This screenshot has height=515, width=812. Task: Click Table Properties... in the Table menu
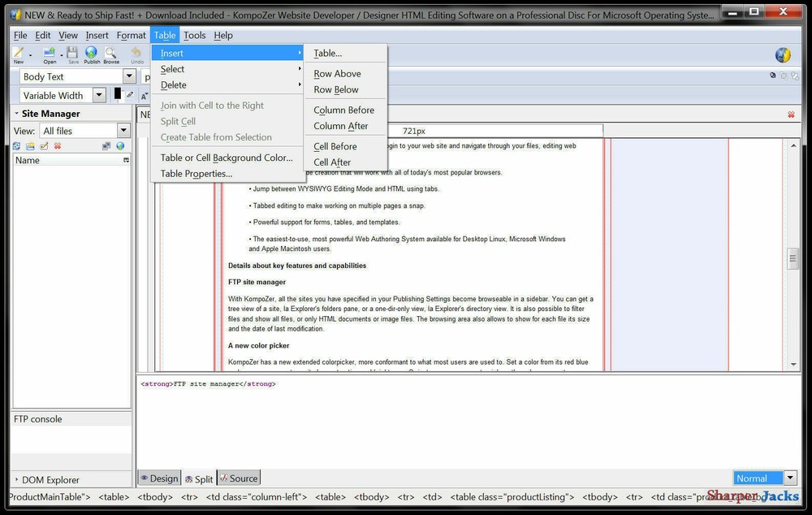click(196, 173)
